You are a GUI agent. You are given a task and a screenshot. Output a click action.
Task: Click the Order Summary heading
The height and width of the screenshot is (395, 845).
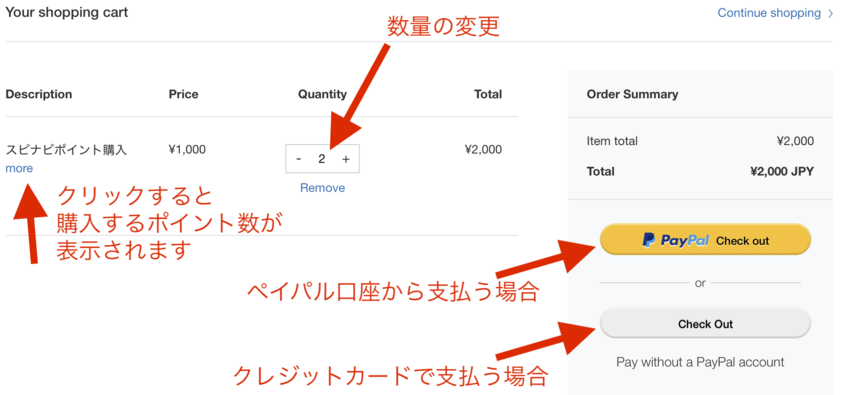click(632, 94)
